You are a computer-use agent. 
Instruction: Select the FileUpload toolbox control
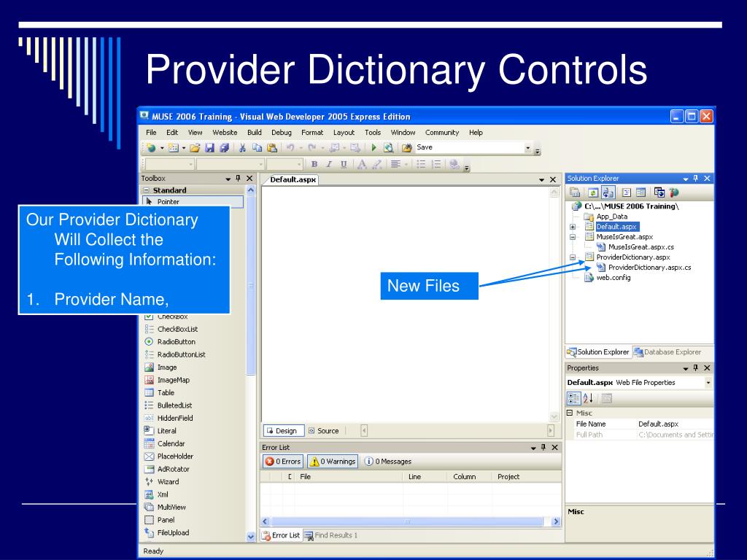[167, 533]
